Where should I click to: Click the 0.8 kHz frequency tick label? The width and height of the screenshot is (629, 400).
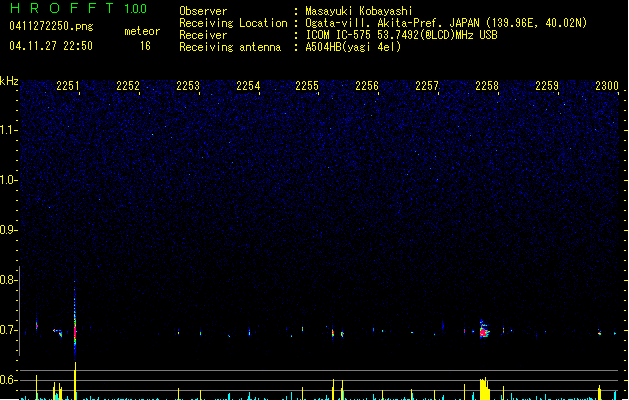[x=8, y=280]
